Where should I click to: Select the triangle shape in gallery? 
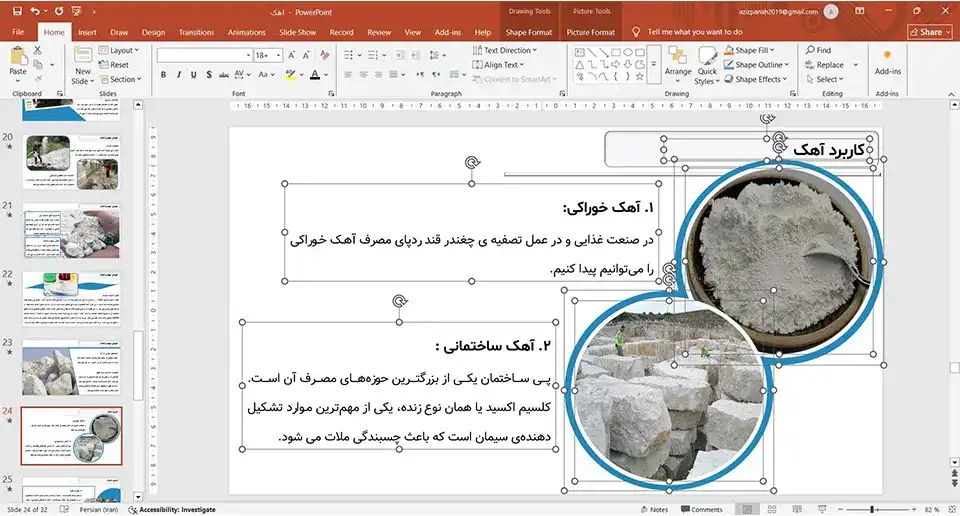coord(579,64)
